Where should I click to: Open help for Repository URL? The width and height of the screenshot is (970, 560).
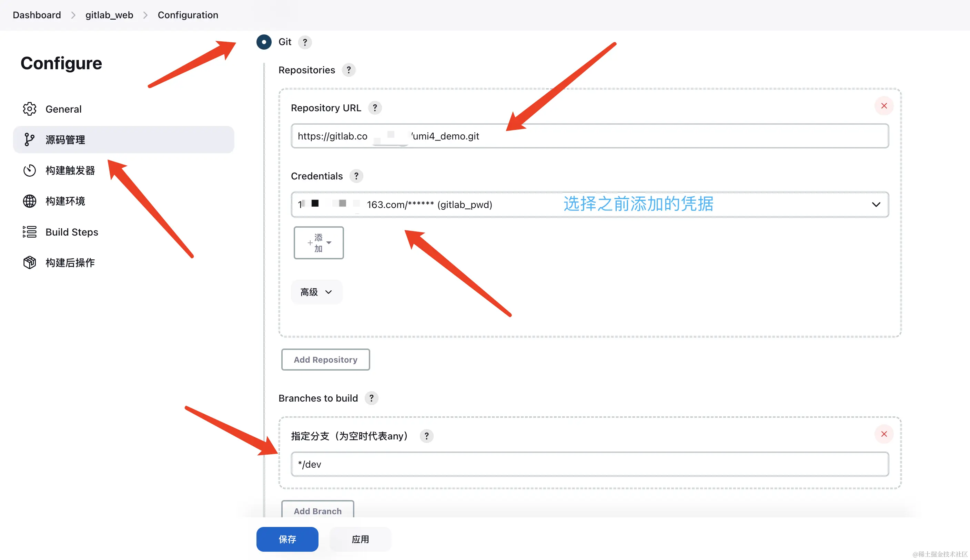[x=375, y=108]
